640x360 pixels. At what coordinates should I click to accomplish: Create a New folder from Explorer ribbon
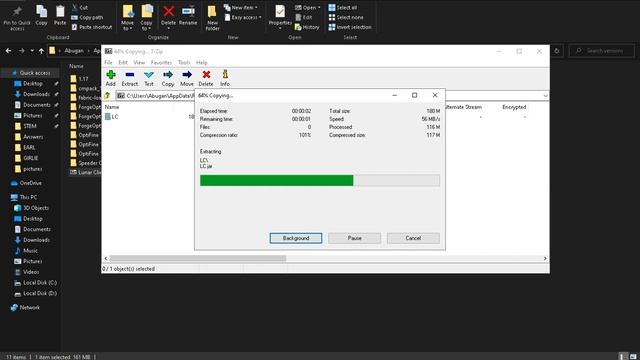click(212, 18)
